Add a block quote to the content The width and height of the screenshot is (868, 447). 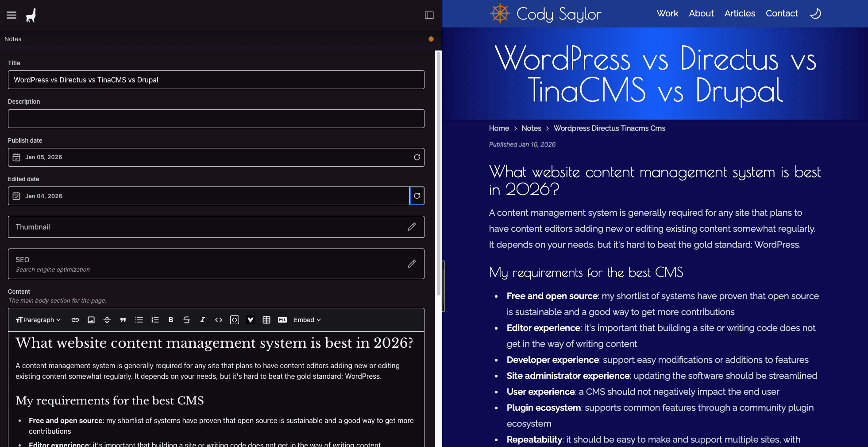(123, 320)
